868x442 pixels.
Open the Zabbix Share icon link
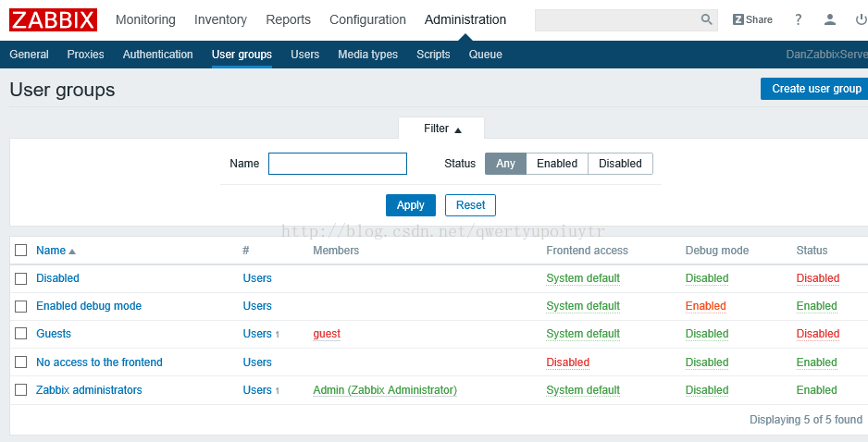(752, 20)
